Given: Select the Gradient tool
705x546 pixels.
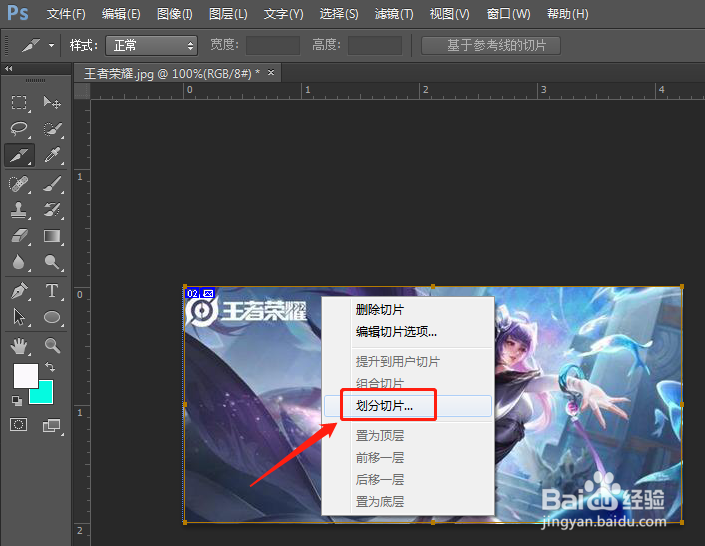Looking at the screenshot, I should point(52,236).
